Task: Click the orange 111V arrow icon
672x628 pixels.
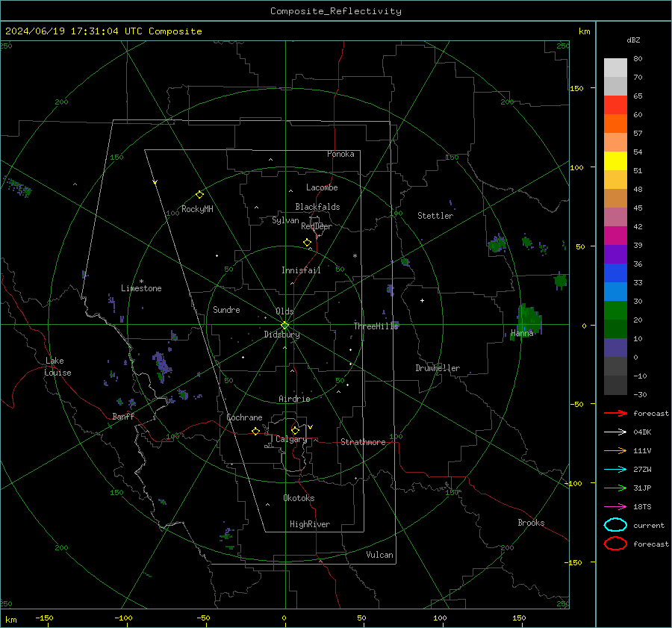Action: (x=615, y=450)
